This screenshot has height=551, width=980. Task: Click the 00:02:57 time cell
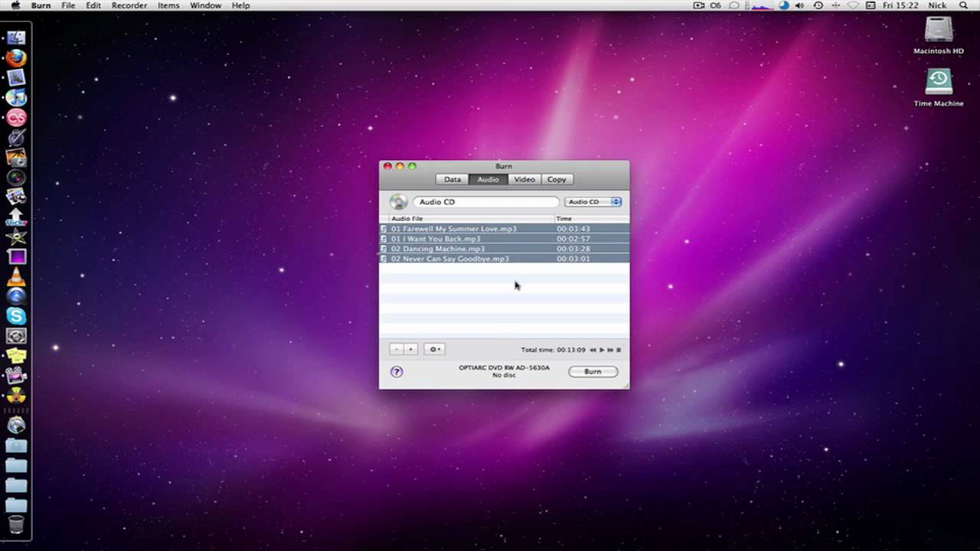(x=573, y=239)
